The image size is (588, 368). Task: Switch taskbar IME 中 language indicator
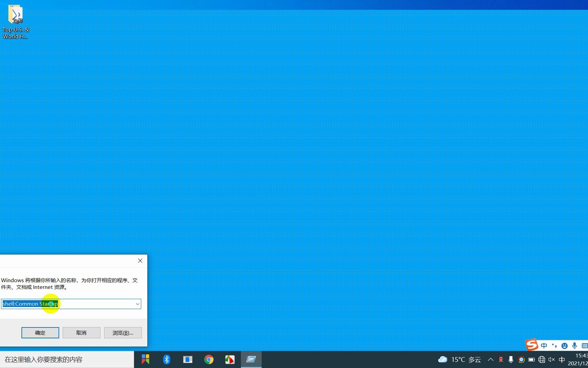point(562,359)
